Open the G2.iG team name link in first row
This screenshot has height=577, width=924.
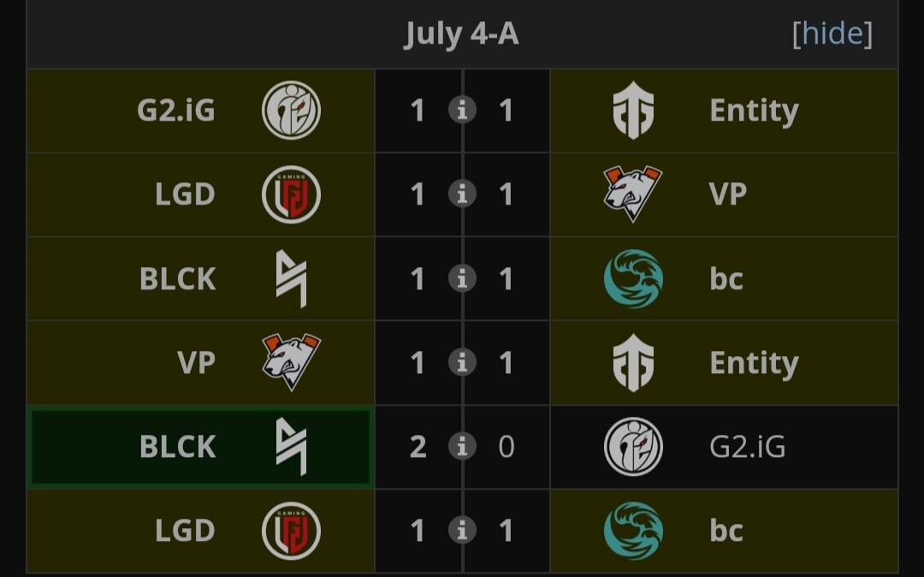176,110
